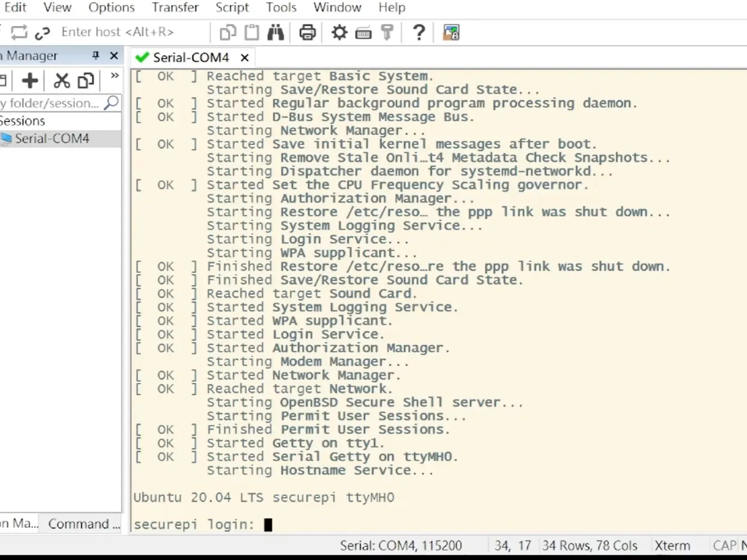
Task: Close the Serial-COM4 tab
Action: tap(244, 57)
